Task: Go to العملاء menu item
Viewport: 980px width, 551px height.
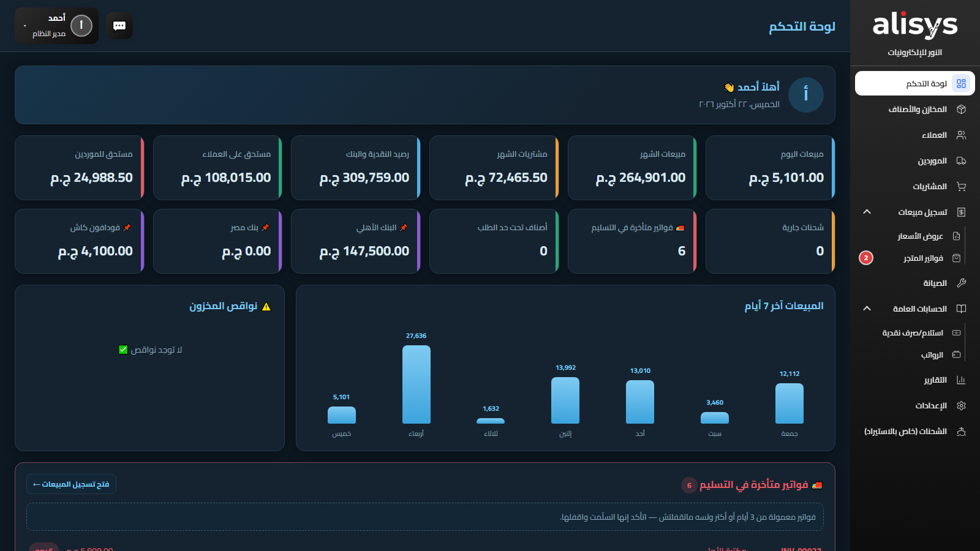Action: click(x=915, y=135)
